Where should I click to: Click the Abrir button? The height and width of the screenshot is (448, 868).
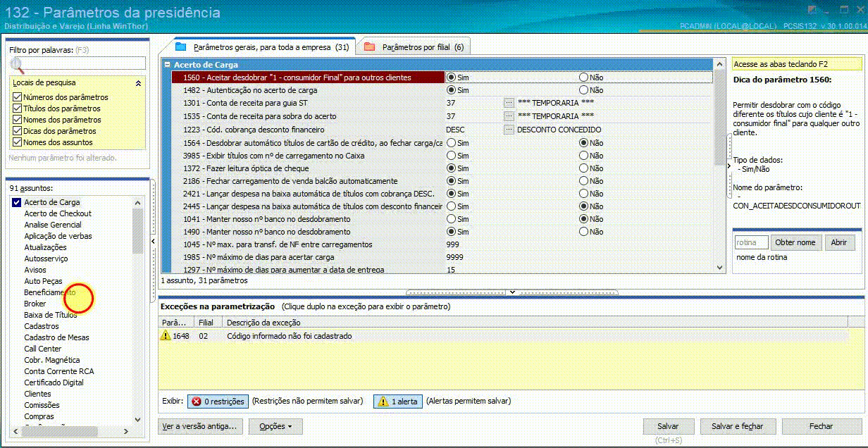point(839,242)
